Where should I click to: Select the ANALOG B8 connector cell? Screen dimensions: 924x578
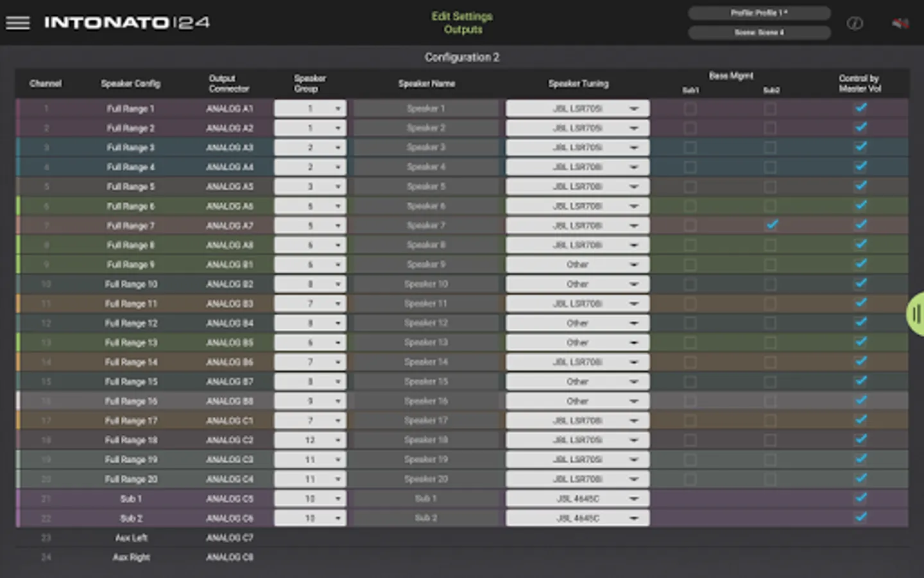[229, 401]
